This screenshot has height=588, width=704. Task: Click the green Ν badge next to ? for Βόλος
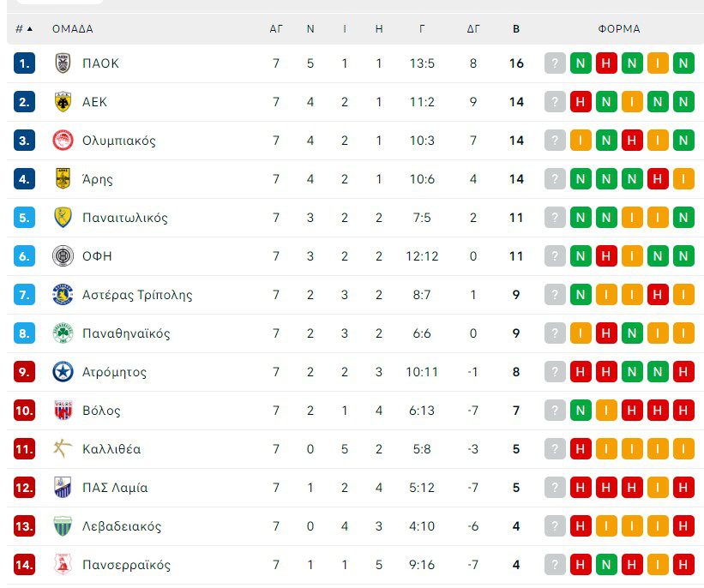[x=581, y=411]
